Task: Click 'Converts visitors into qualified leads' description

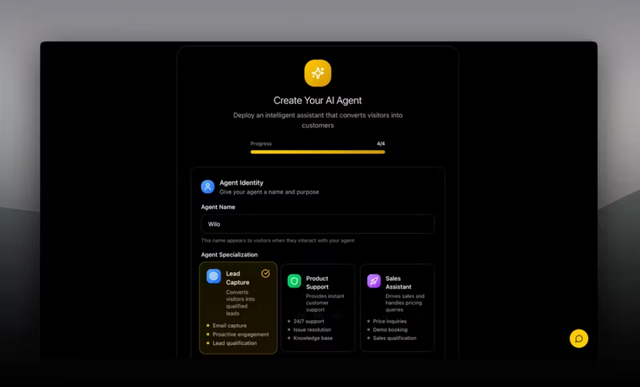Action: (x=240, y=302)
